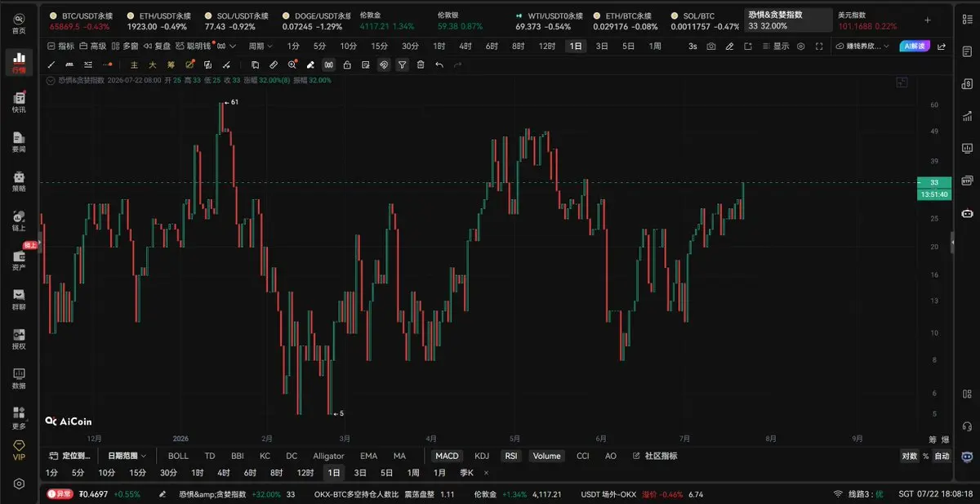The height and width of the screenshot is (504, 980).
Task: Expand the 周期 period dropdown
Action: pos(261,47)
